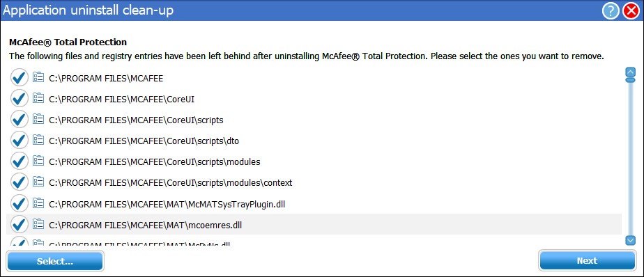Select the scripts\dto path text row
This screenshot has width=644, height=277.
click(314, 141)
